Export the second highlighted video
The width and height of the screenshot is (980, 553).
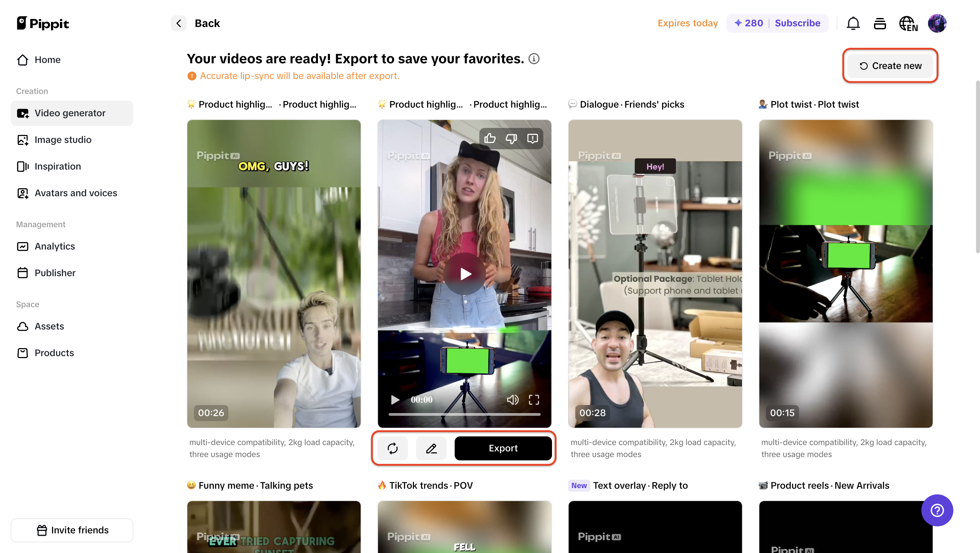point(503,448)
